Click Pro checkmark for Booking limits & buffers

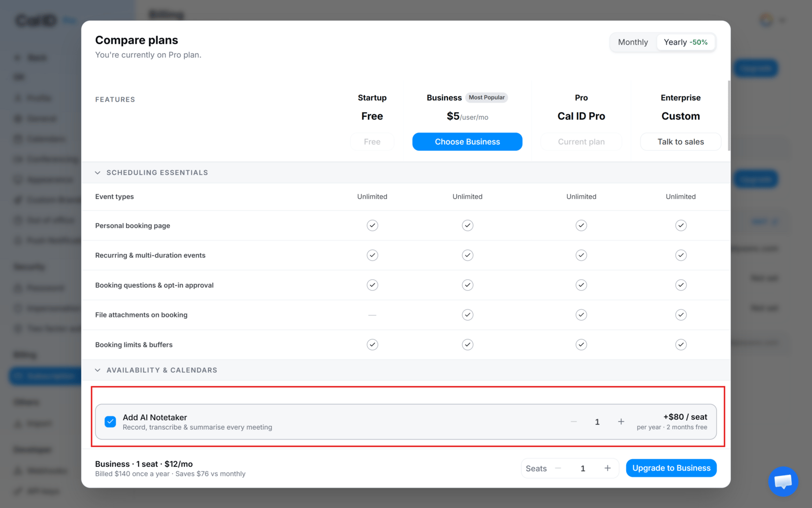click(x=581, y=345)
